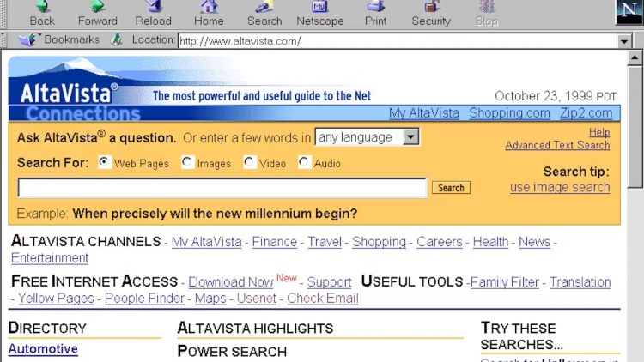Image resolution: width=644 pixels, height=362 pixels.
Task: Open Advanced Text Search link
Action: pos(557,145)
